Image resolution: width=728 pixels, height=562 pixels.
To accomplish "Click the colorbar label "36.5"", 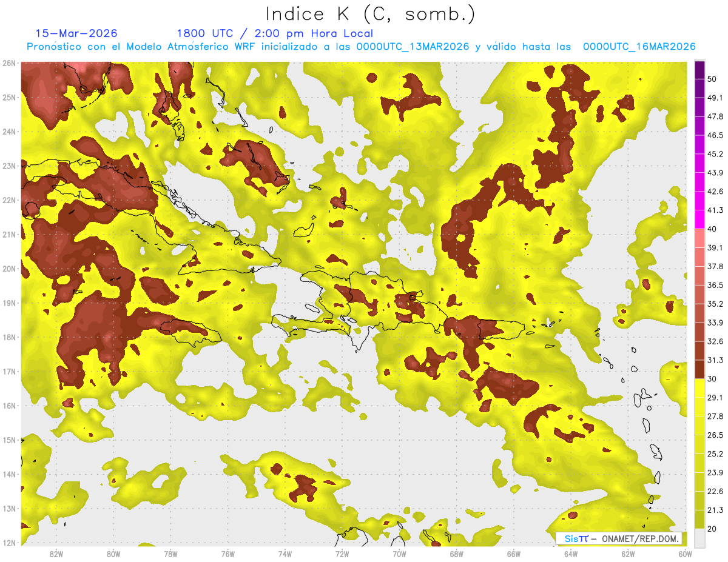I will 715,285.
